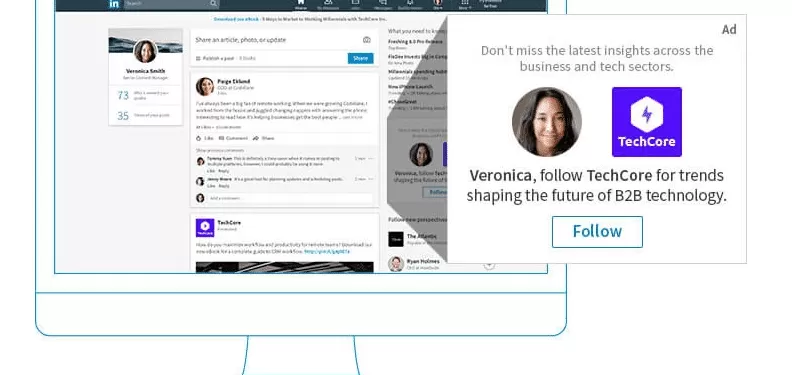This screenshot has width=792, height=375.
Task: Open the #ChooseGreat trending item
Action: 403,101
